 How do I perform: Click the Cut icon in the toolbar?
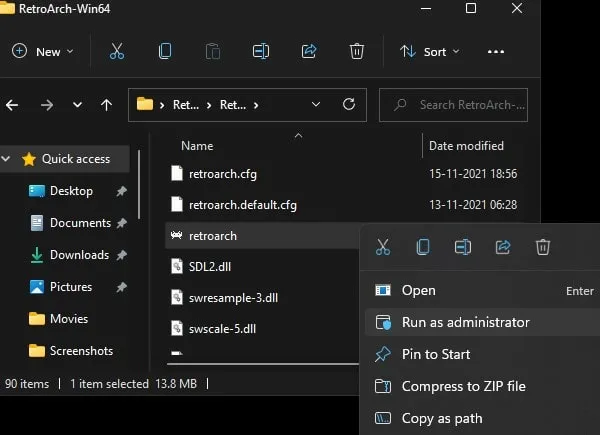tap(117, 51)
